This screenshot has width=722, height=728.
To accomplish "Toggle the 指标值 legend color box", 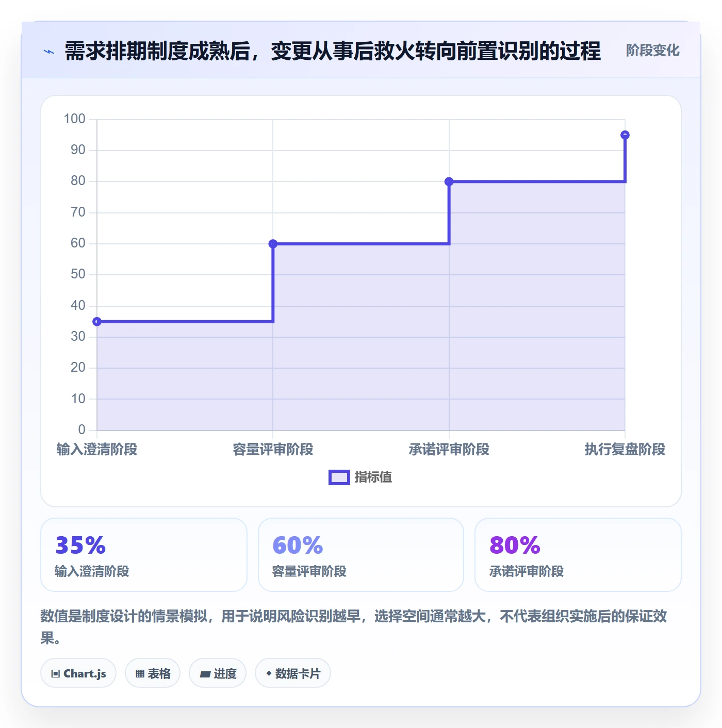I will pyautogui.click(x=339, y=477).
